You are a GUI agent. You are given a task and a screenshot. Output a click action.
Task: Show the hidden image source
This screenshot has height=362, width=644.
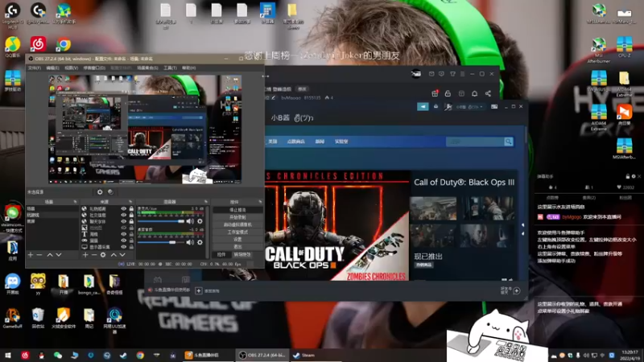(x=124, y=228)
